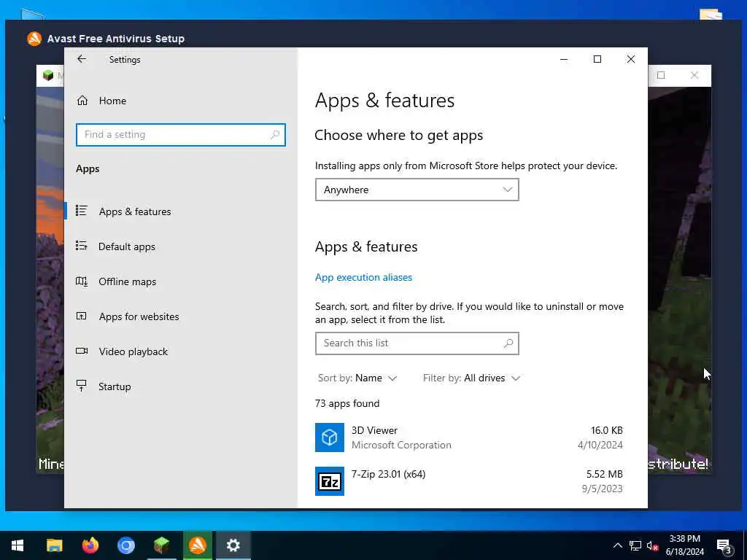Click the magnifier icon in Find a setting
Viewport: 747px width, 560px height.
click(x=275, y=135)
